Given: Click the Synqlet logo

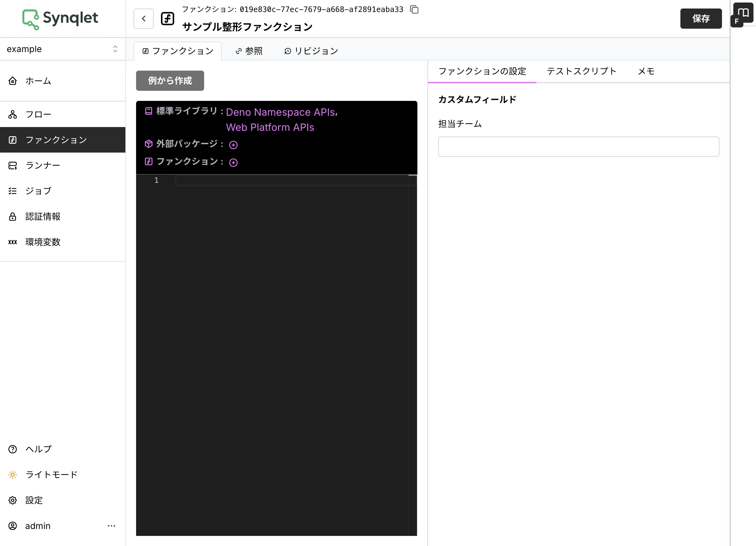Looking at the screenshot, I should pos(60,19).
